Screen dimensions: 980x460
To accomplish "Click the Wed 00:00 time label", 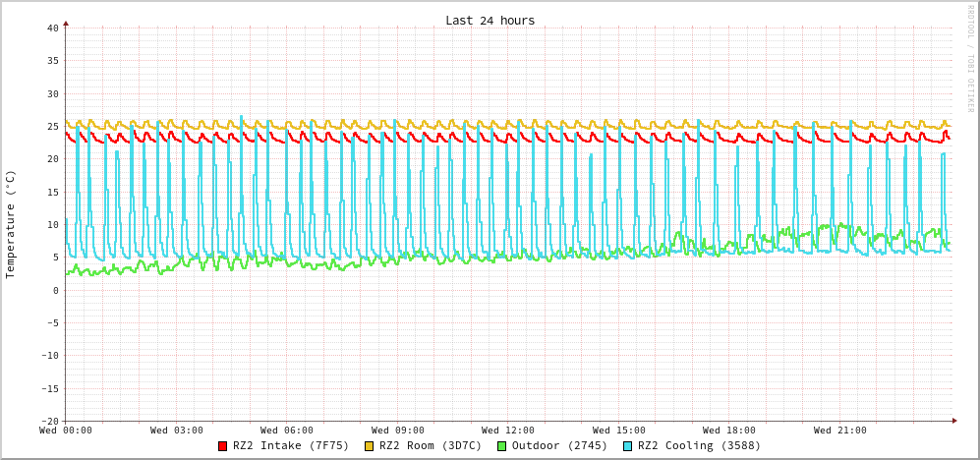I will pos(66,431).
